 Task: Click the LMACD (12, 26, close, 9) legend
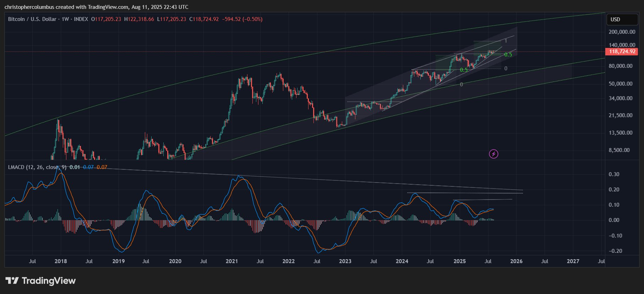coord(37,167)
